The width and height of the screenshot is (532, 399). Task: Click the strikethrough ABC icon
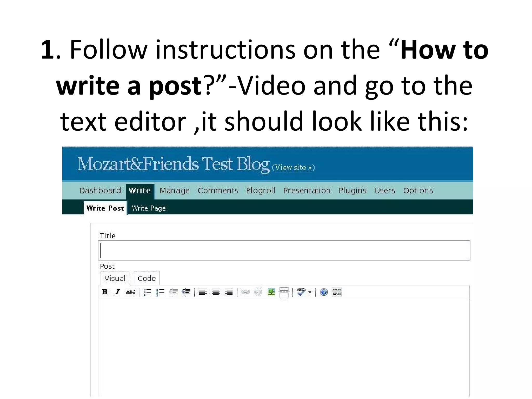(130, 292)
